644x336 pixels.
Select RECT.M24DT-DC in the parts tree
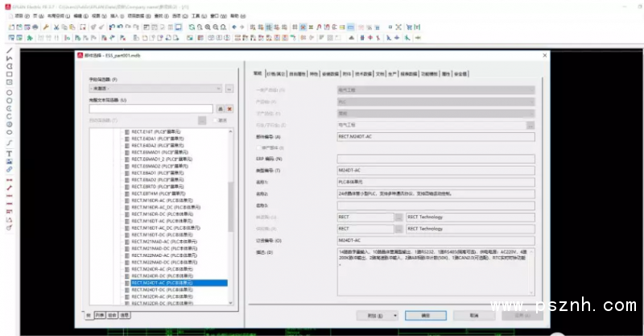point(161,290)
